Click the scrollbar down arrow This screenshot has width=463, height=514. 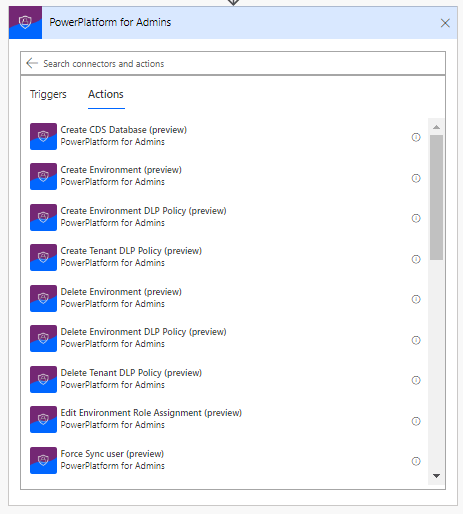[x=436, y=476]
